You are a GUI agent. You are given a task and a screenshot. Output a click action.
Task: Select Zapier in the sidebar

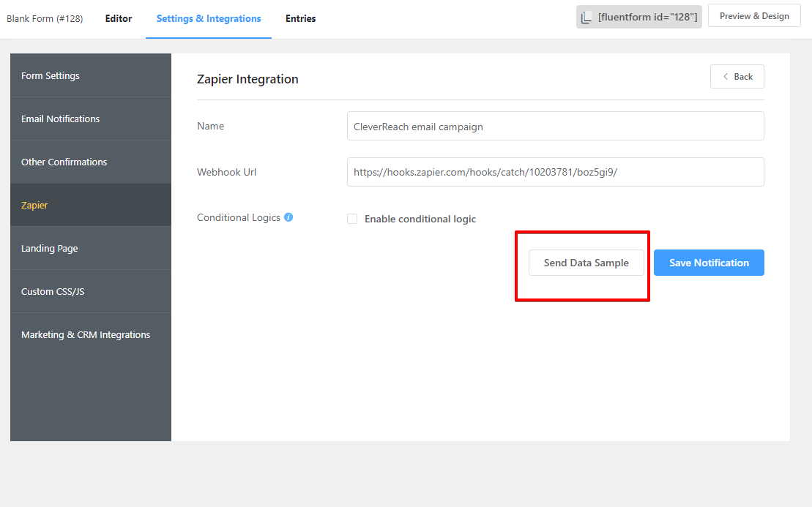tap(91, 205)
